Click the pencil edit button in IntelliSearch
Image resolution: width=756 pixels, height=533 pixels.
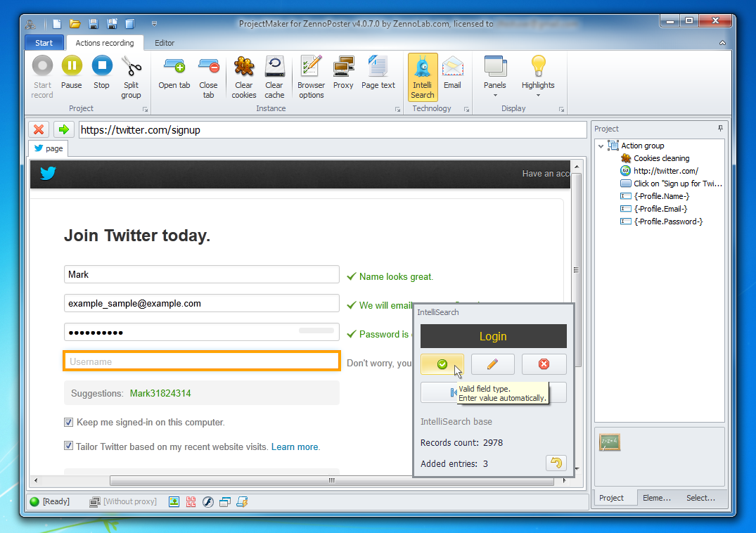point(492,364)
